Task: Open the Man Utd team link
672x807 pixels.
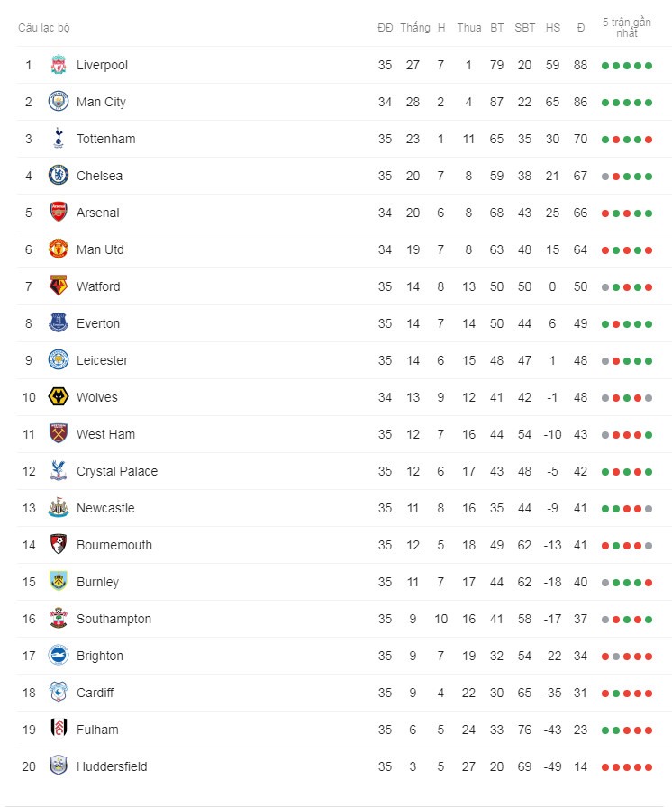Action: [x=100, y=249]
